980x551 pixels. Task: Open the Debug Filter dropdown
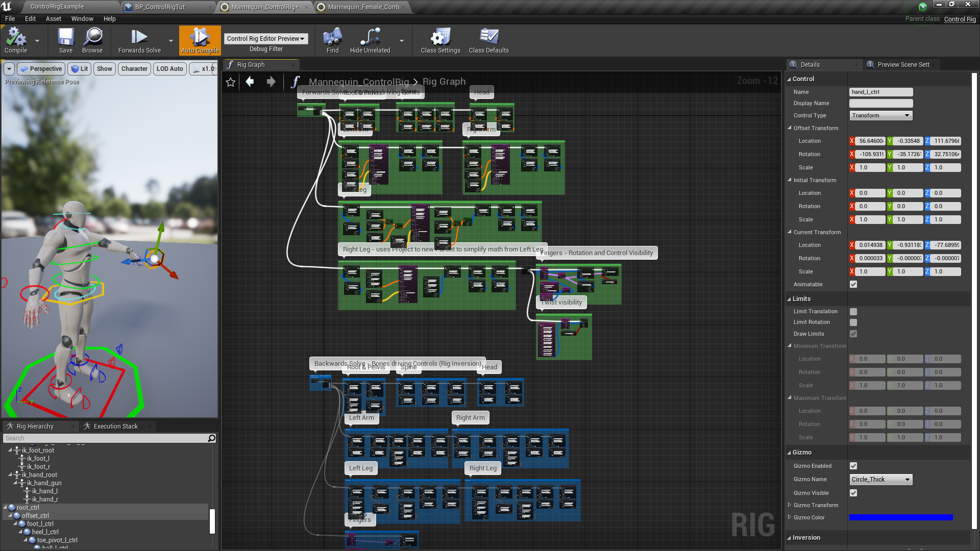click(x=266, y=39)
